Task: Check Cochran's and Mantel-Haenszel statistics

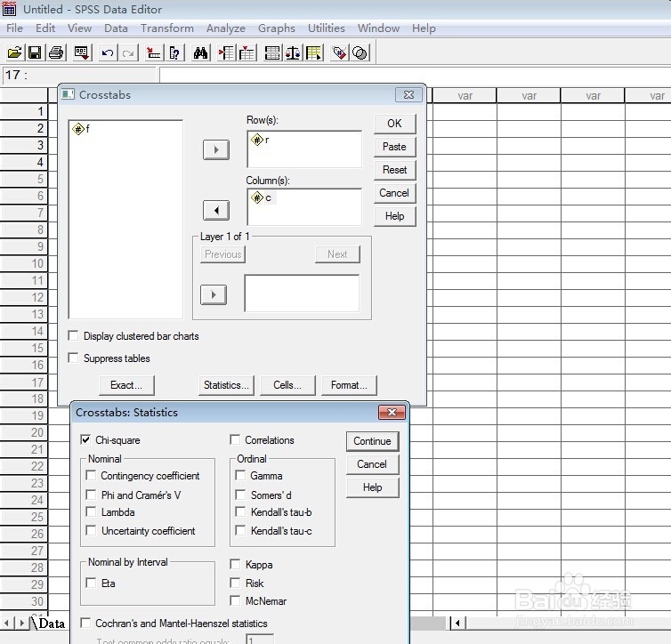Action: [85, 623]
